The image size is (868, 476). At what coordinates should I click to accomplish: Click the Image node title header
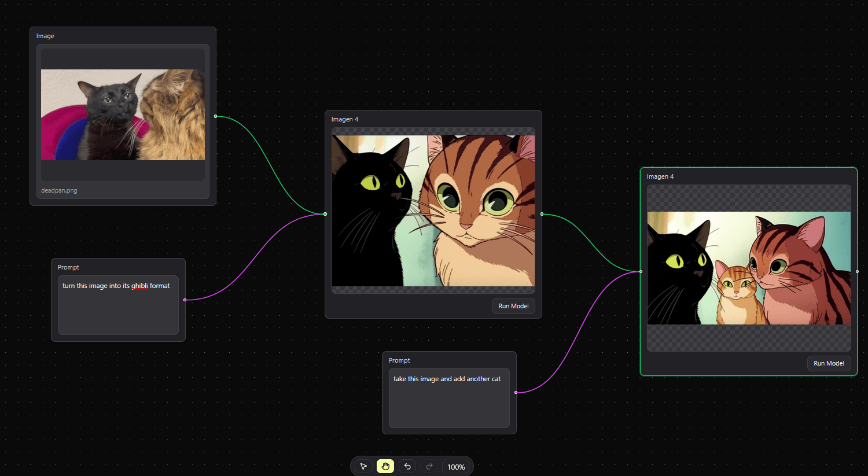point(45,36)
